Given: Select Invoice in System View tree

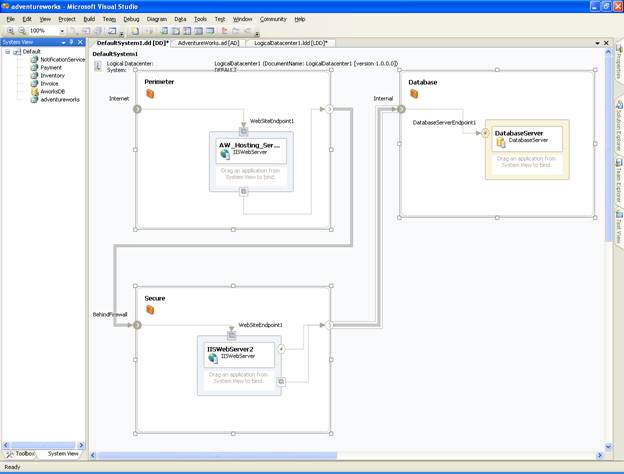Looking at the screenshot, I should [49, 84].
